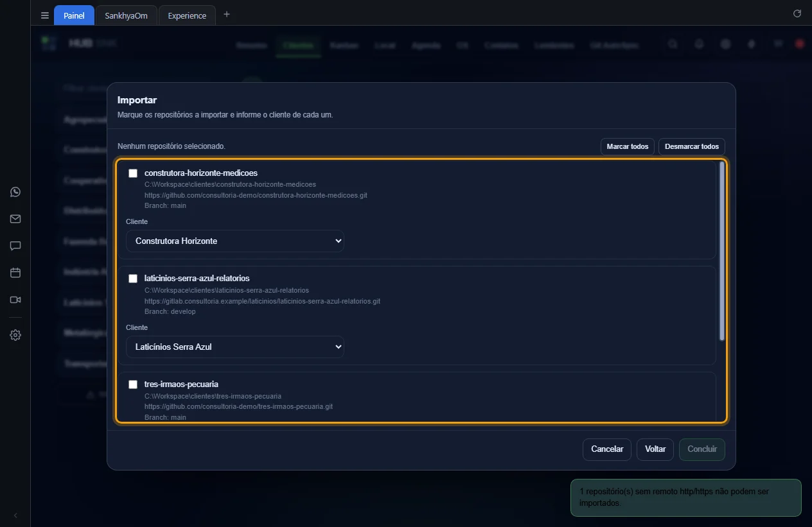
Task: Click the path C:\Workspace\clientes\construtora-horizonte-medicoes
Action: (x=230, y=184)
